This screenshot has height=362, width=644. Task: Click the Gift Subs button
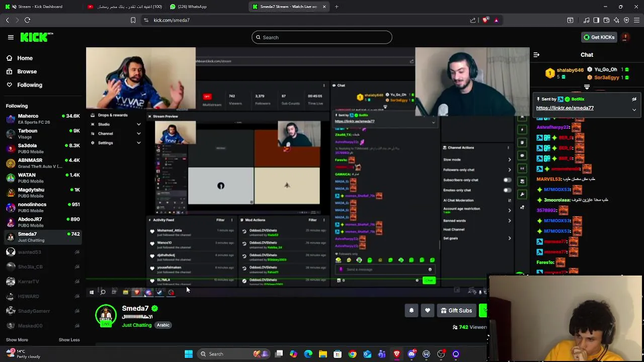coord(456,311)
